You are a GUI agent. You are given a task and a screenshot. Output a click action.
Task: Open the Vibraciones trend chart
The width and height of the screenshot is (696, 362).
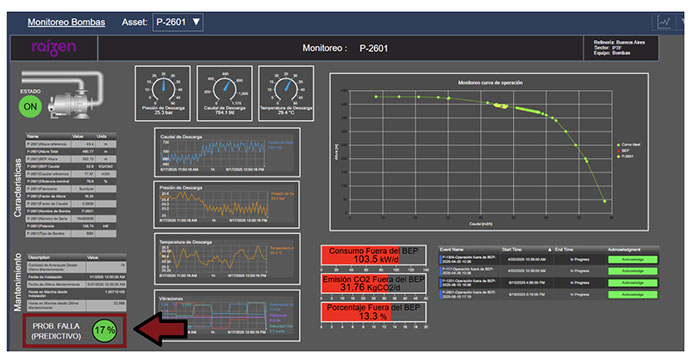click(227, 315)
